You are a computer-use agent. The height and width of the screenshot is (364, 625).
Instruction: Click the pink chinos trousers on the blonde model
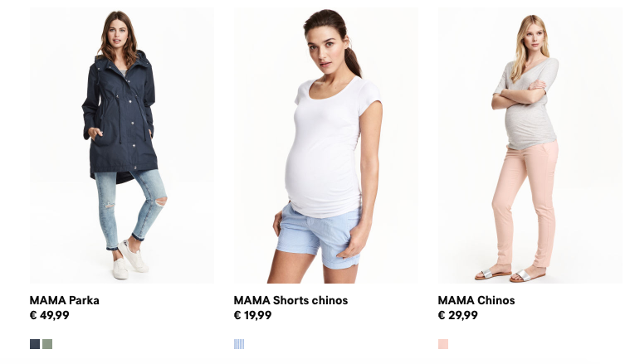click(526, 203)
